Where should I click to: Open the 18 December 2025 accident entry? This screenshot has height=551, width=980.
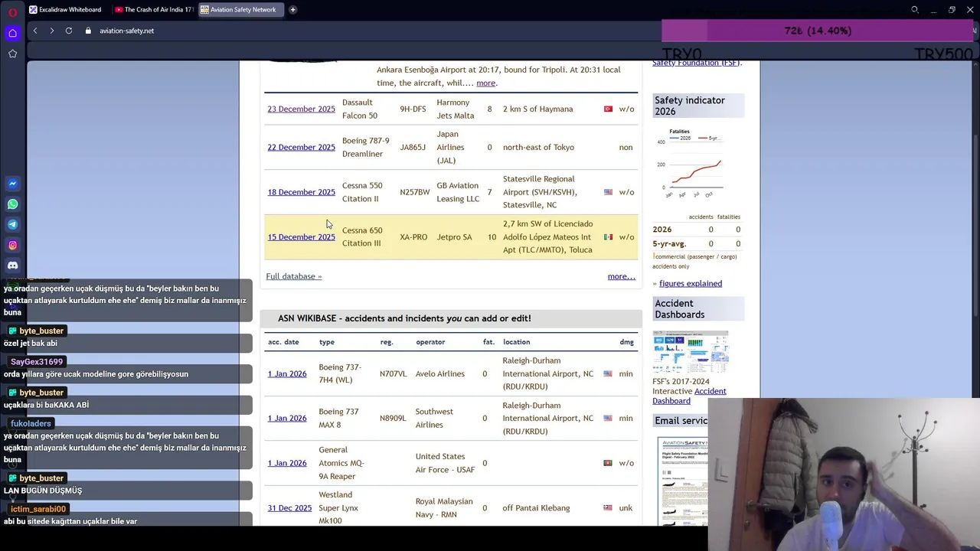tap(301, 192)
